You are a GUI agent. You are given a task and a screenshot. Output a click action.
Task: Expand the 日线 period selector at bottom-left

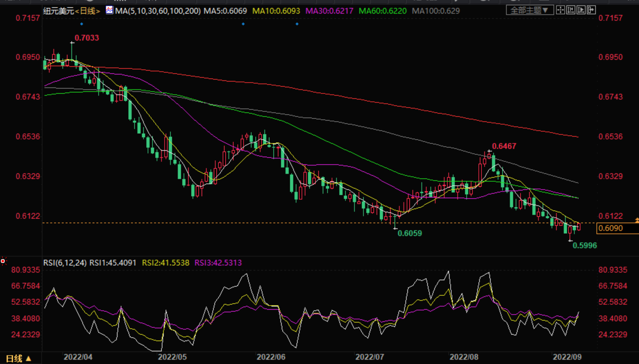(18, 358)
